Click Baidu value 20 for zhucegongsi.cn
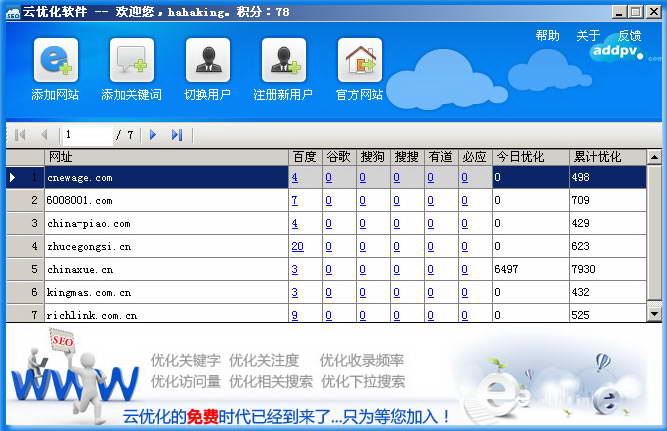 pos(297,246)
